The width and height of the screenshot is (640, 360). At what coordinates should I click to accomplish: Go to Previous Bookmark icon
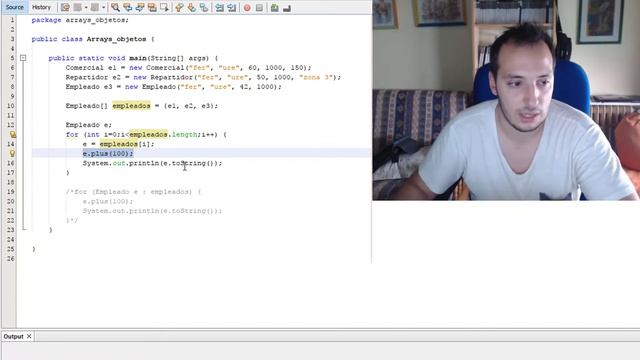click(179, 7)
